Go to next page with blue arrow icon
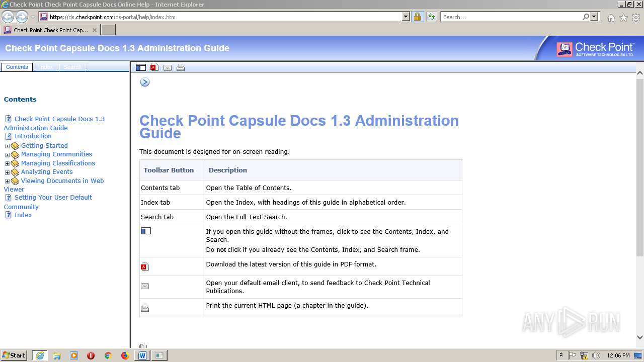Image resolution: width=644 pixels, height=362 pixels. pyautogui.click(x=145, y=82)
